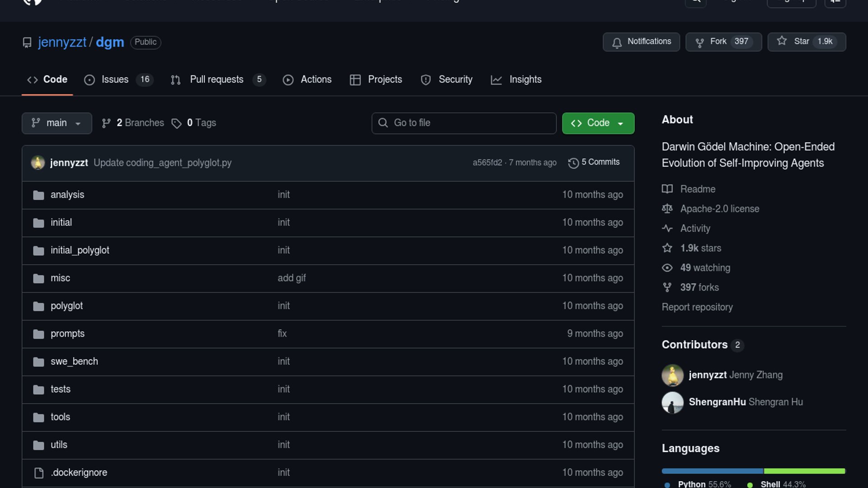
Task: Click the analysis folder icon
Action: click(x=39, y=195)
